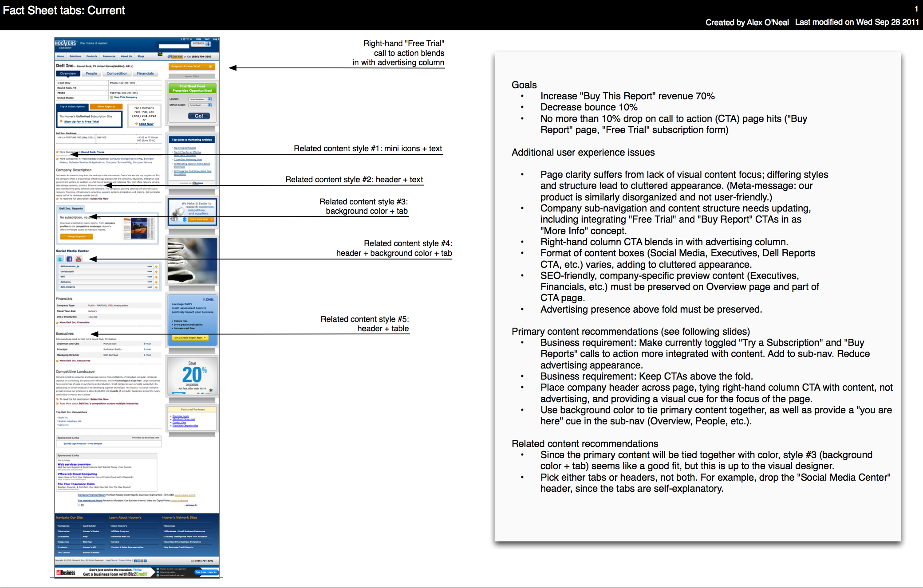Expand the chrisbatdell row plus icon

coord(156,271)
